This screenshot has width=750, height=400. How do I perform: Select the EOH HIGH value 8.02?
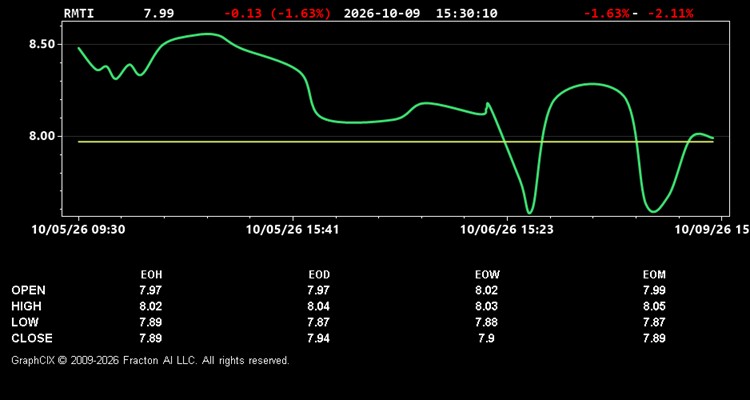tap(151, 306)
